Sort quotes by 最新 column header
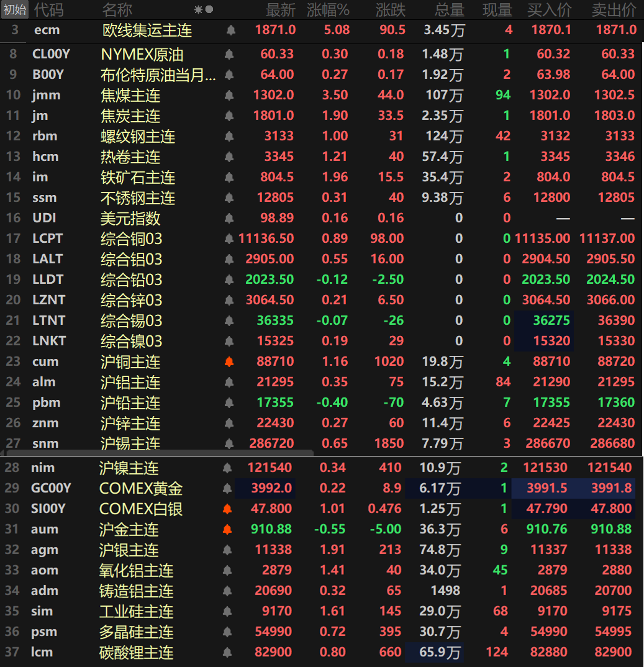644x667 pixels. (280, 9)
